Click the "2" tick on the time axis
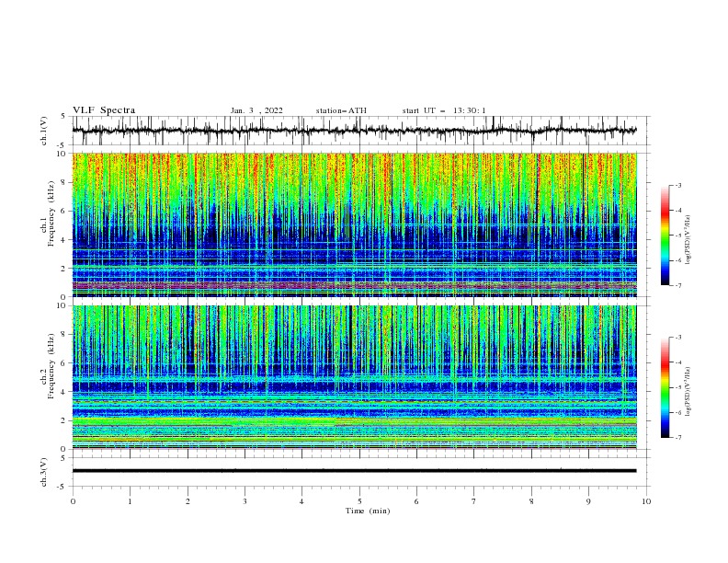728x563 pixels. [188, 501]
